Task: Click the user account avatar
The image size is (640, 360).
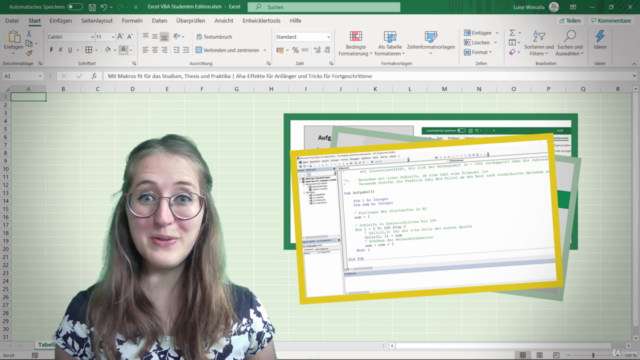Action: (554, 7)
